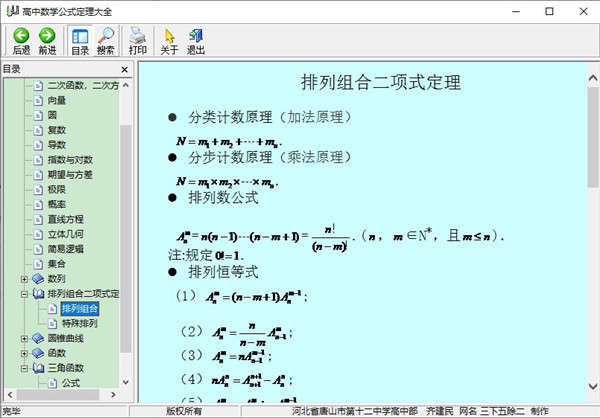
Task: Click the 注:规定 0!=1 note
Action: tap(206, 255)
